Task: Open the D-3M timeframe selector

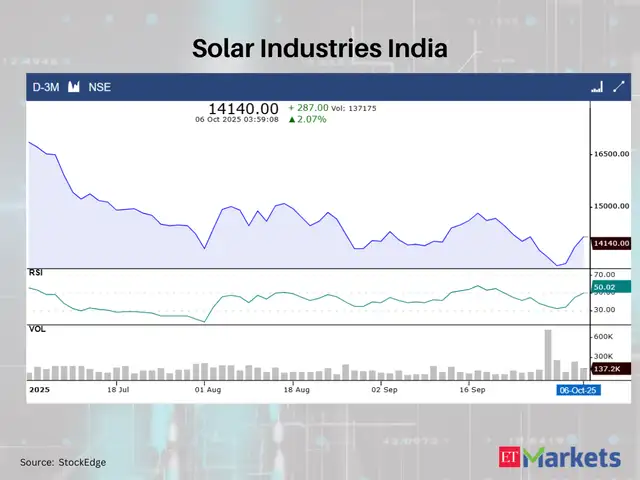Action: coord(46,87)
